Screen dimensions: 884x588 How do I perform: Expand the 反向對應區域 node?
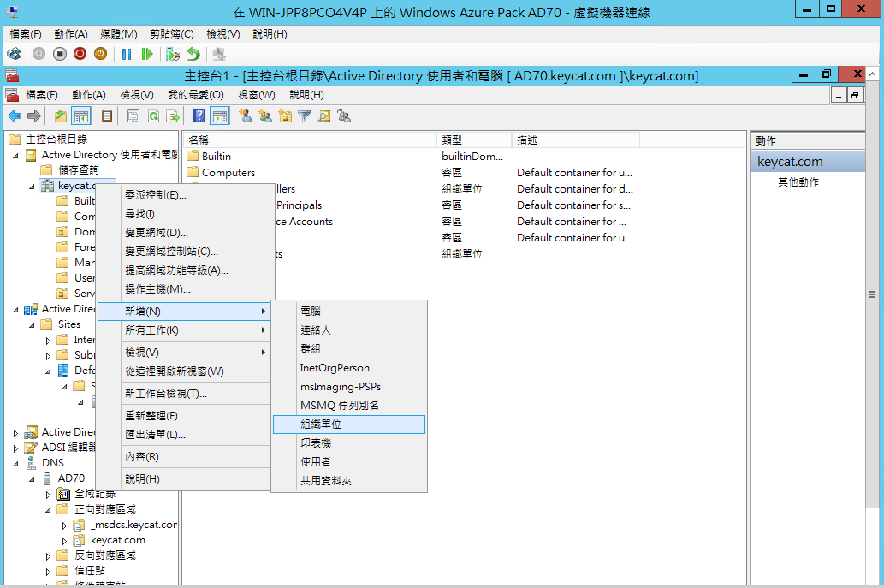(x=48, y=556)
